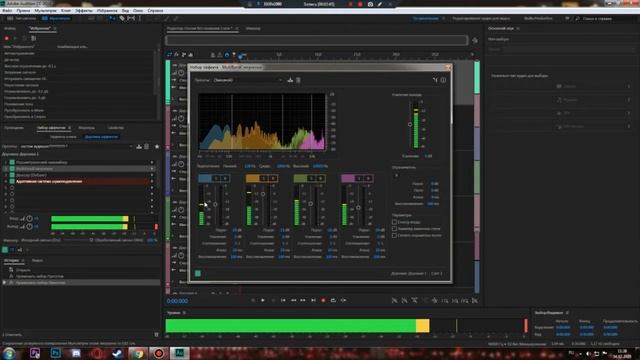Open the Favorites panel tab
Viewport: 640px width, 360px height.
40,29
